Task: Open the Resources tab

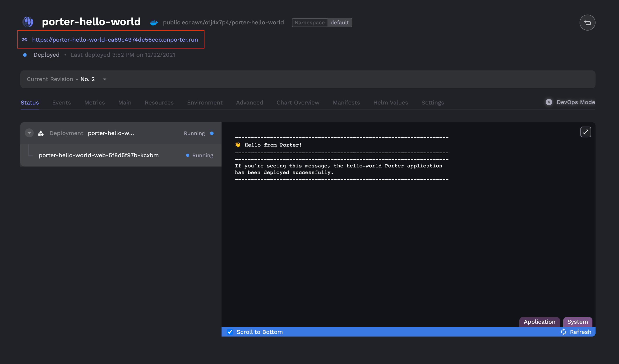Action: click(x=159, y=103)
